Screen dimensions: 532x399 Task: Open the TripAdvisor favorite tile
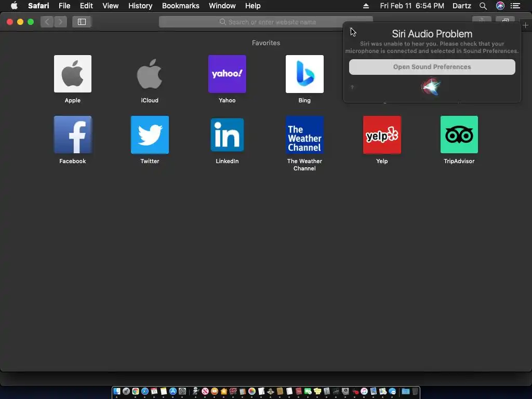459,135
